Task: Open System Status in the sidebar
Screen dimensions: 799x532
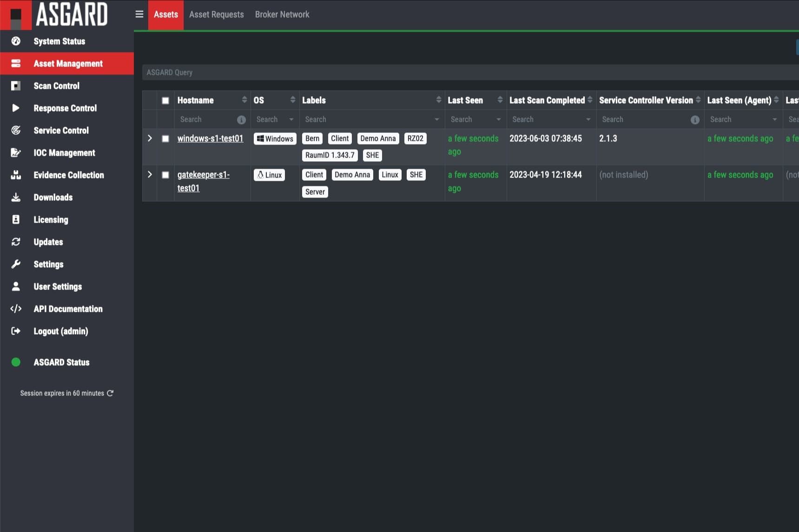Action: coord(67,41)
